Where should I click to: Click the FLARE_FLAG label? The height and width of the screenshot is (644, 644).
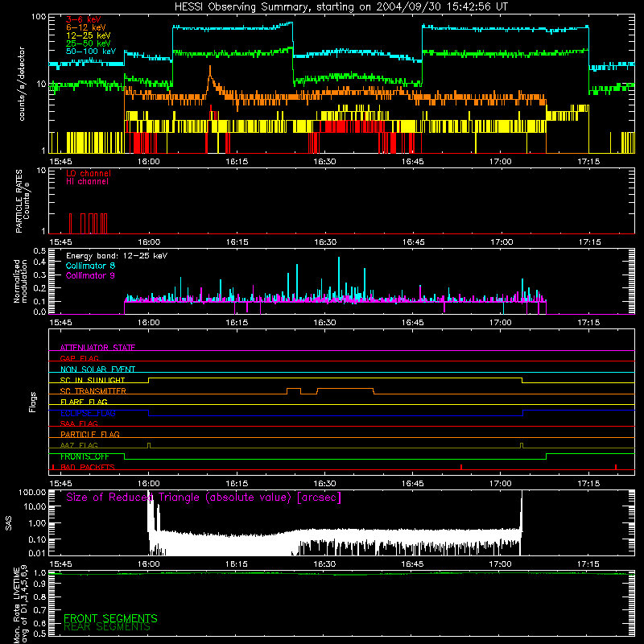pos(84,402)
